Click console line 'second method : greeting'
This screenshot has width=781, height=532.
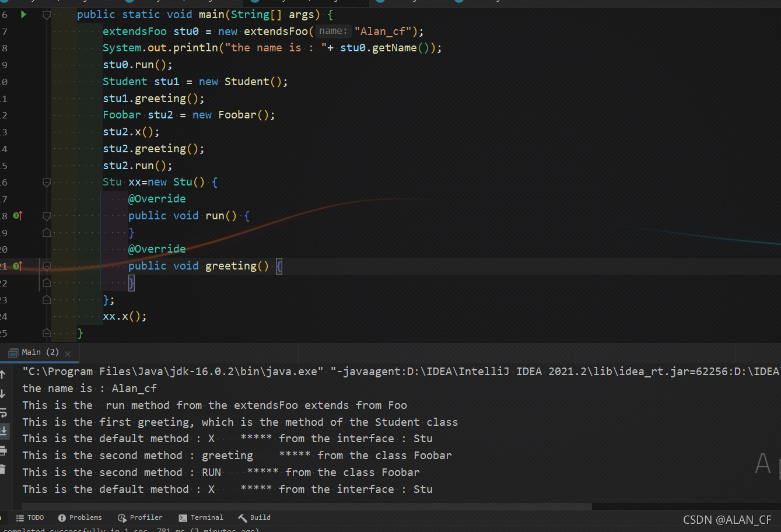click(237, 456)
